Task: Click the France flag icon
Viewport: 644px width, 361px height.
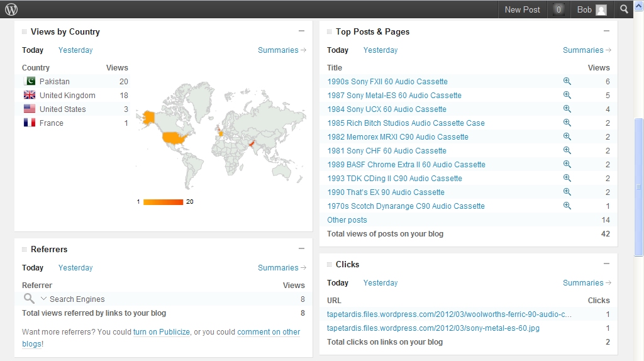Action: 30,123
